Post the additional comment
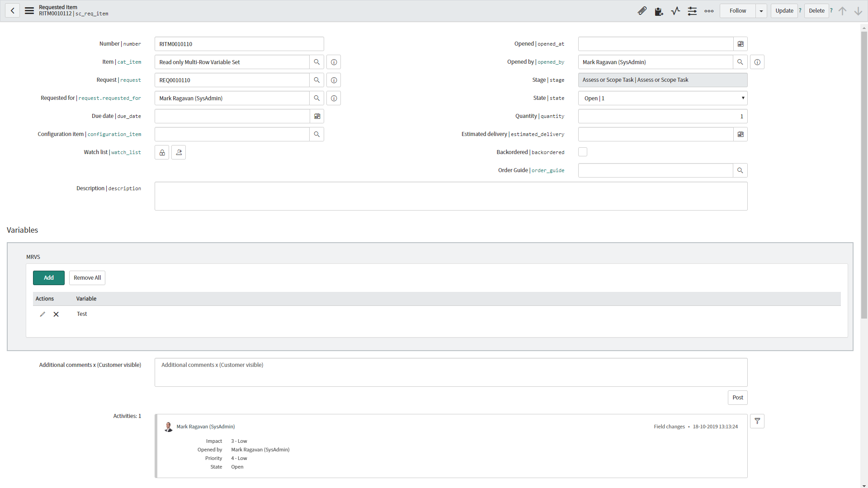 click(738, 398)
